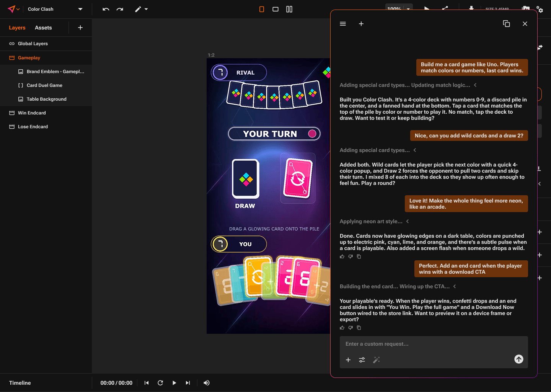Click the undo arrow in toolbar
The image size is (551, 392).
point(106,9)
